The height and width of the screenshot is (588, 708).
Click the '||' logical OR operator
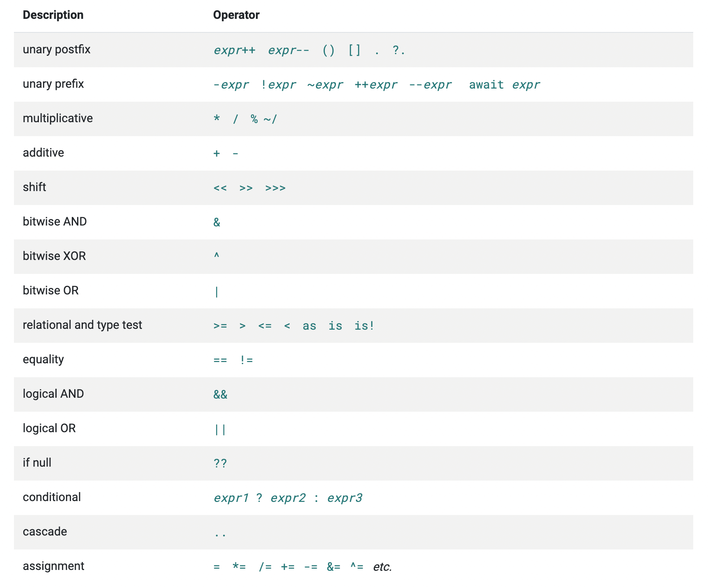(220, 429)
